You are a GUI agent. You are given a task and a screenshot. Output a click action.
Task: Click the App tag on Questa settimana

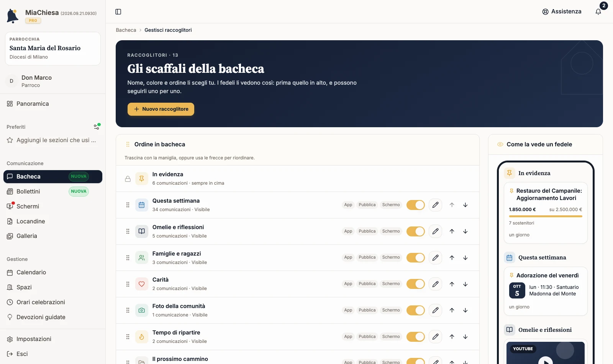pyautogui.click(x=348, y=205)
